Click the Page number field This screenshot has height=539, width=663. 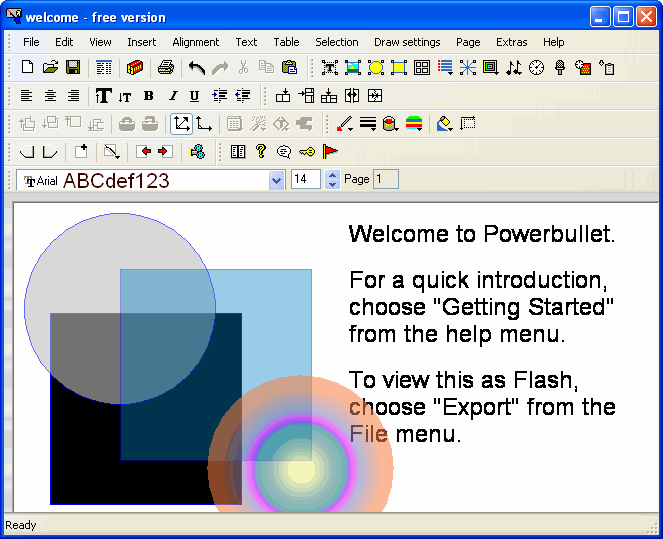click(385, 179)
